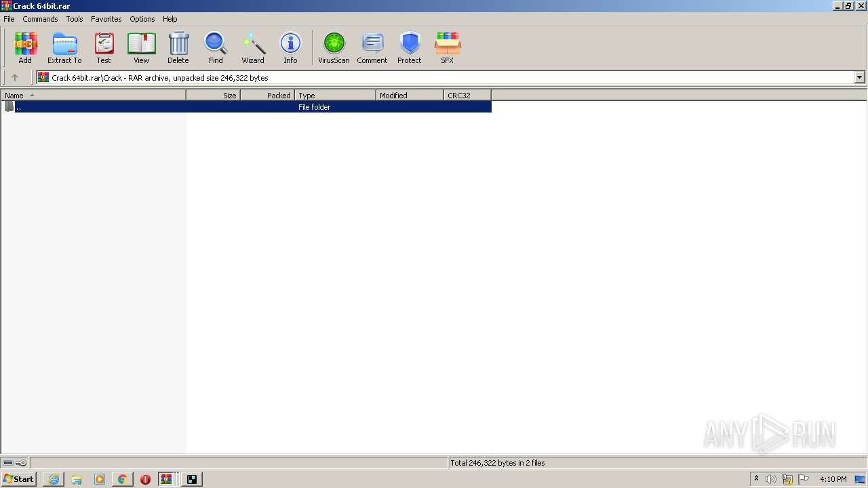868x488 pixels.
Task: Launch Internet Explorer from taskbar
Action: click(x=54, y=479)
